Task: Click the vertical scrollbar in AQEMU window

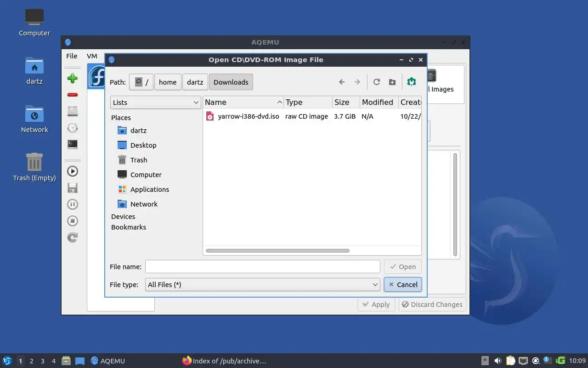Action: point(455,205)
